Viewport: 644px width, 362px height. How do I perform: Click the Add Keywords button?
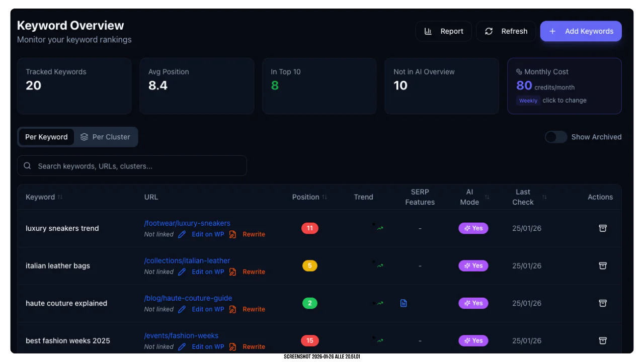pos(581,31)
